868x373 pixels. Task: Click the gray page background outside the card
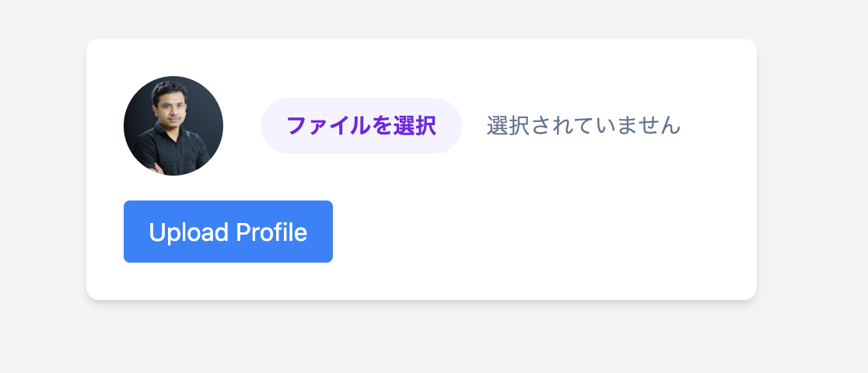pyautogui.click(x=809, y=334)
